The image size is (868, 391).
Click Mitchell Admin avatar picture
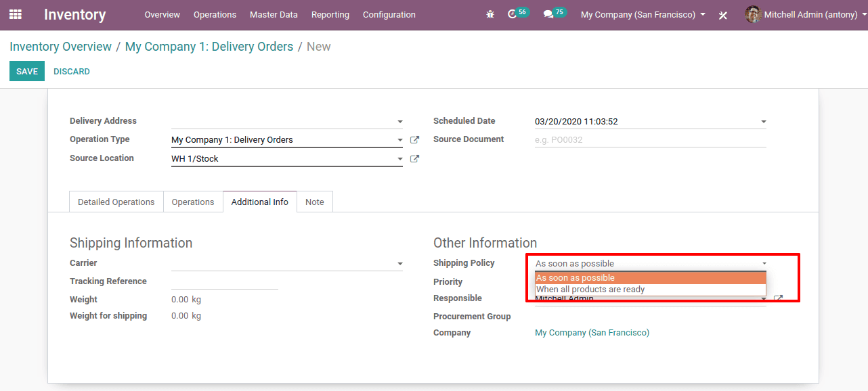click(x=754, y=14)
